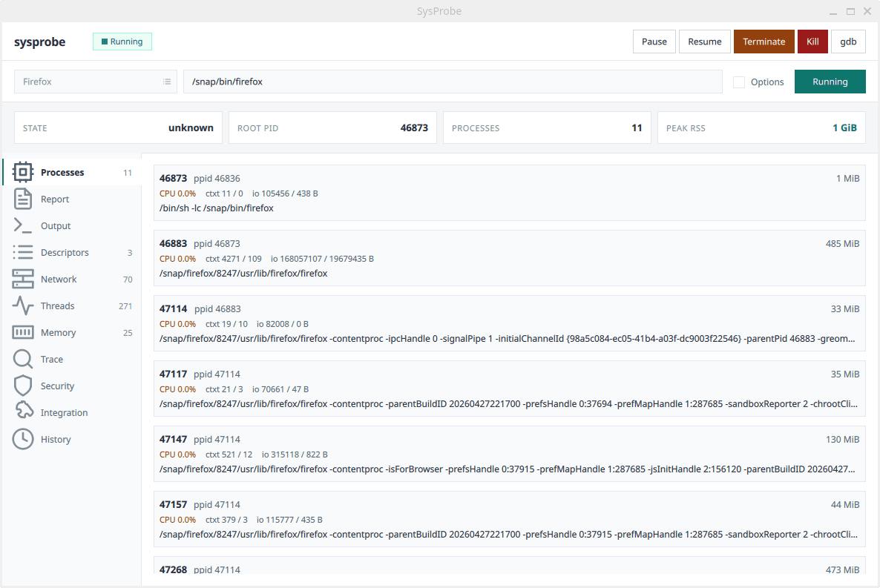880x588 pixels.
Task: Select process 46883 ppid 46873
Action: (x=510, y=258)
